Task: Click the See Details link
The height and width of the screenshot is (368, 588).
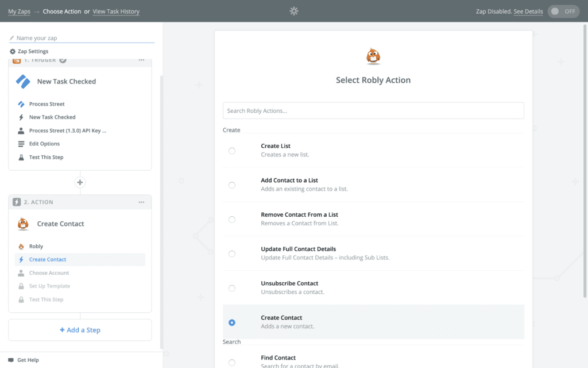Action: pyautogui.click(x=528, y=11)
